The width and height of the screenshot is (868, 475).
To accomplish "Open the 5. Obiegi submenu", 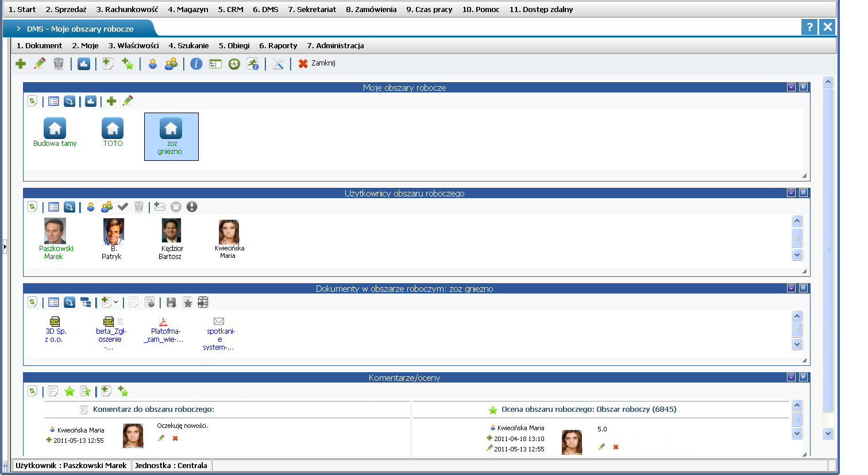I will [x=234, y=45].
